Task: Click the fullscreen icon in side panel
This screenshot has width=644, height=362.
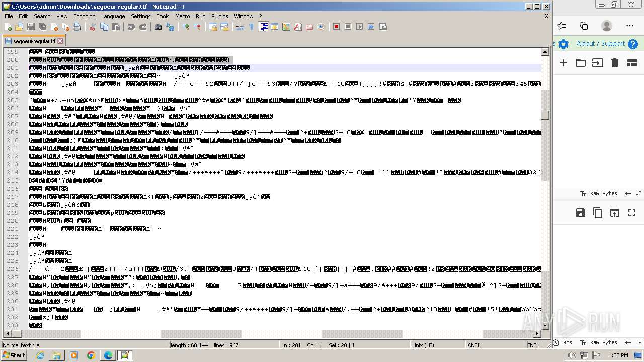Action: point(632,213)
